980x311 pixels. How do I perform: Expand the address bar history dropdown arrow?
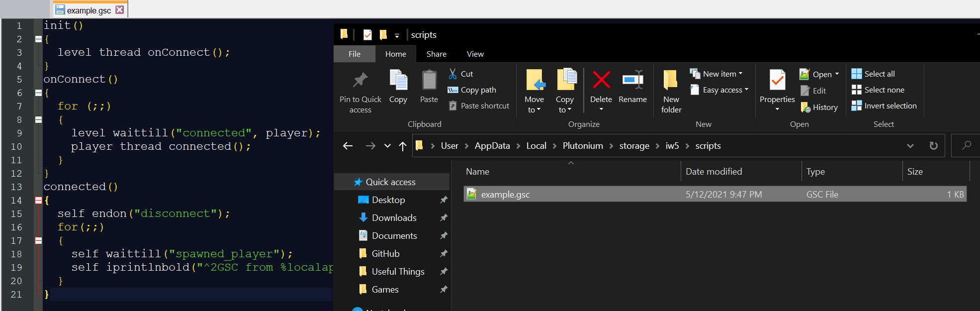coord(910,146)
